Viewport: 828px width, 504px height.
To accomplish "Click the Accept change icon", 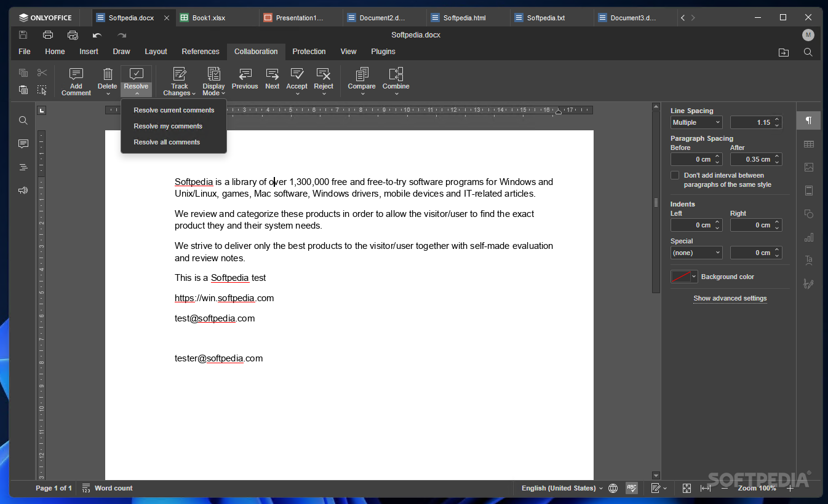I will point(297,74).
